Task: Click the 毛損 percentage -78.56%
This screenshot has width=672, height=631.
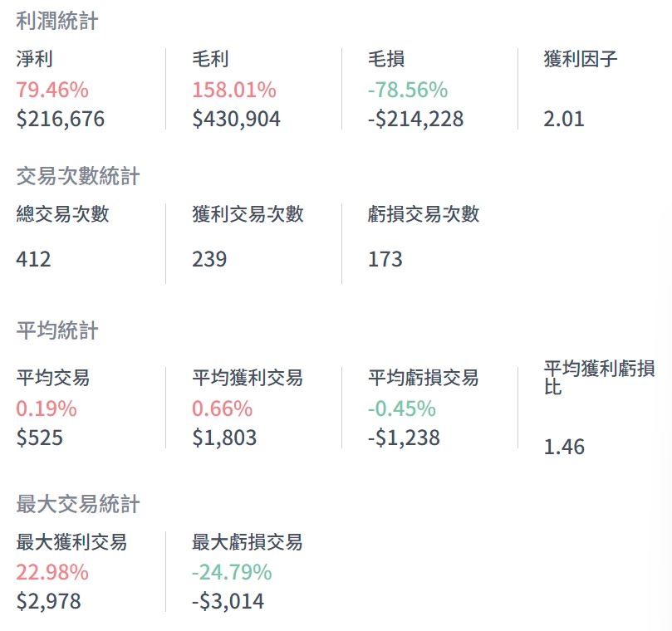Action: click(408, 90)
